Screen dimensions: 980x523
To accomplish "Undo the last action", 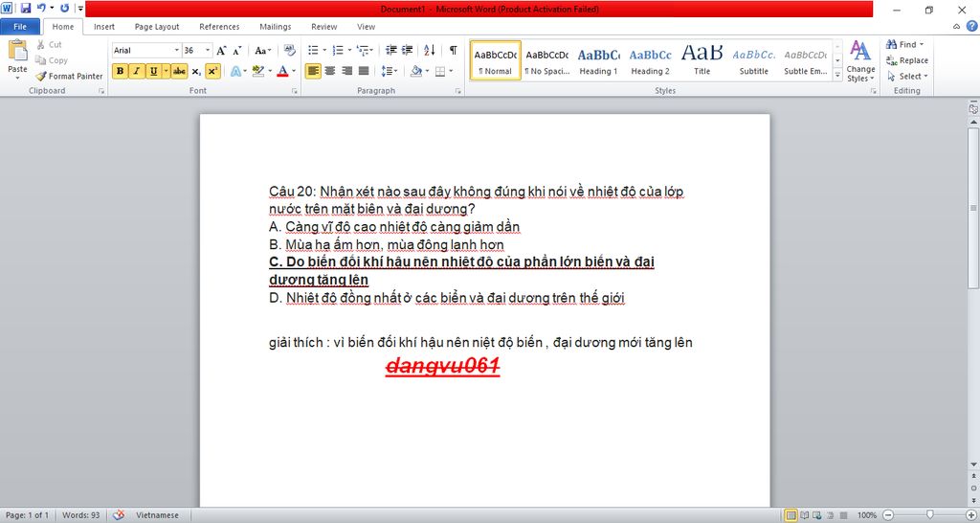I will pos(41,9).
